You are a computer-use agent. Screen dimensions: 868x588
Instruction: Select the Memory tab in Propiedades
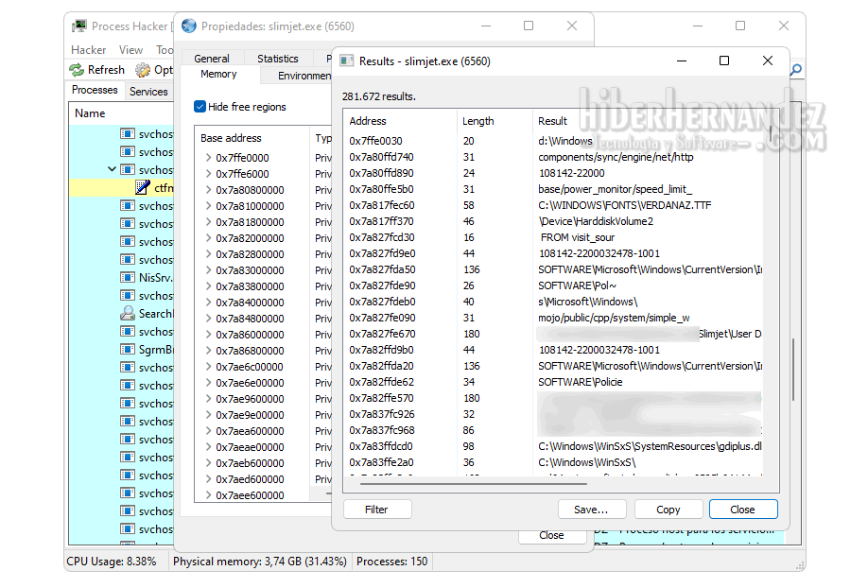click(x=218, y=74)
